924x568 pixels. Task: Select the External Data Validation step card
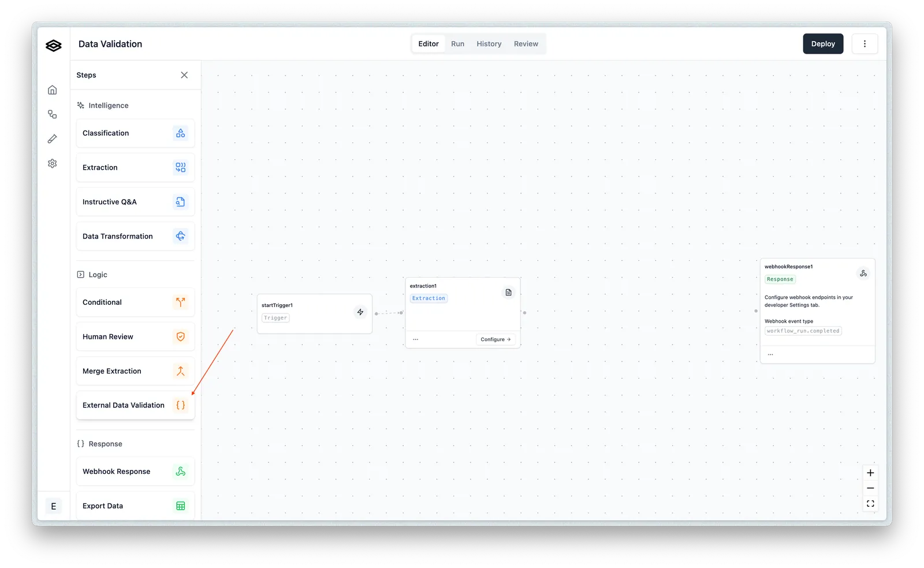(135, 405)
